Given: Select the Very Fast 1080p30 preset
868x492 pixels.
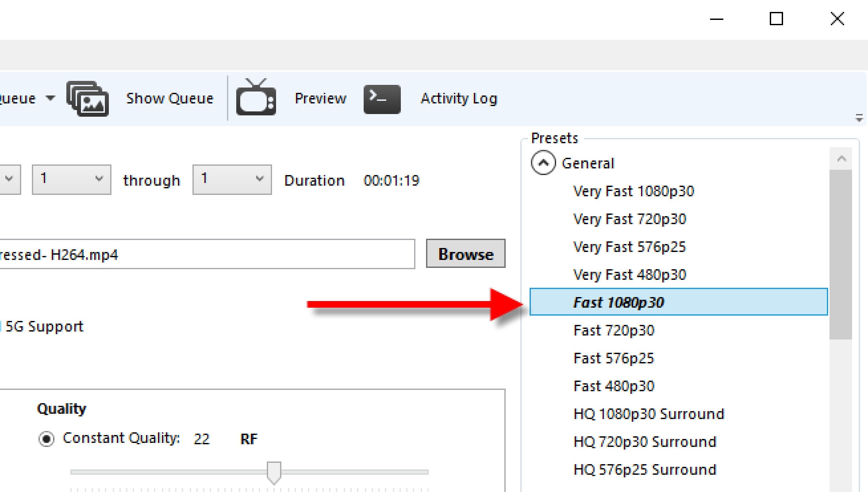Looking at the screenshot, I should pyautogui.click(x=634, y=191).
